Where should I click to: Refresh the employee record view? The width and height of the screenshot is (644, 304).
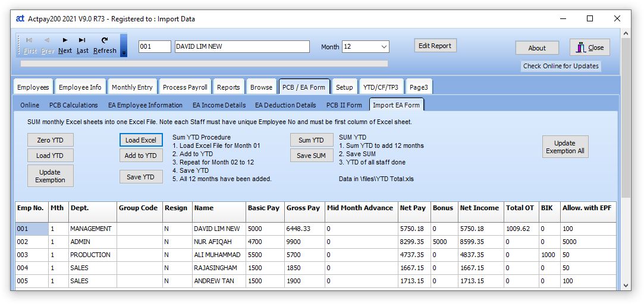(x=105, y=45)
